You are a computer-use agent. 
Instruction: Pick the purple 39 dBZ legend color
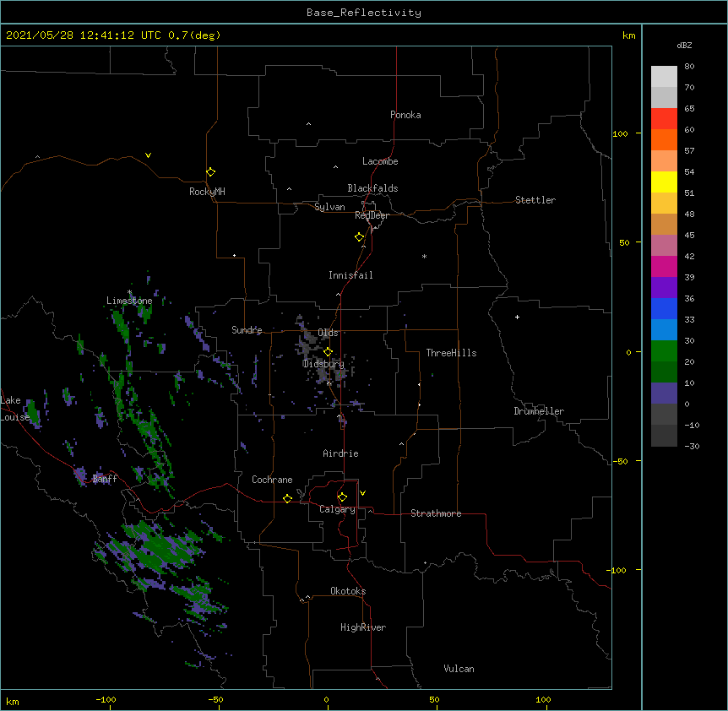pyautogui.click(x=664, y=287)
